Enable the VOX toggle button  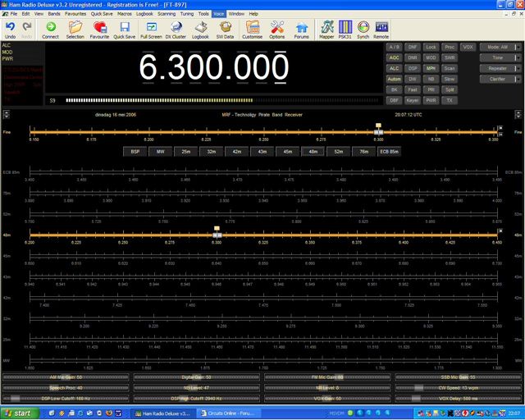[x=468, y=48]
